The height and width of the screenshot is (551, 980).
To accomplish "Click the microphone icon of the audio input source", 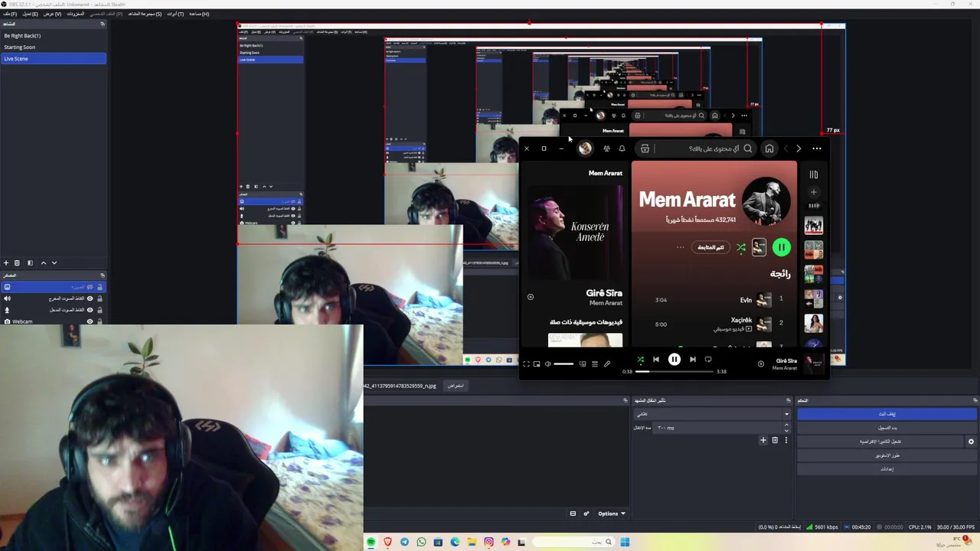I will click(7, 310).
